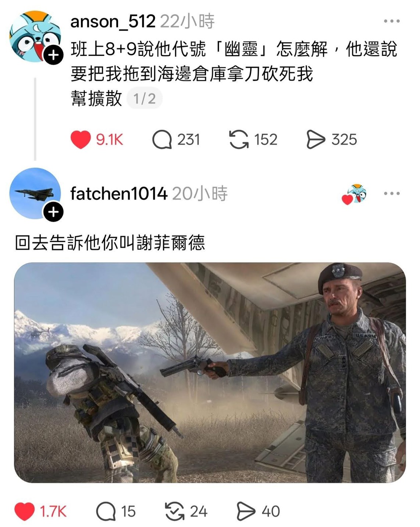The image size is (420, 527).
Task: View the 1/2 thread page indicator
Action: (145, 99)
